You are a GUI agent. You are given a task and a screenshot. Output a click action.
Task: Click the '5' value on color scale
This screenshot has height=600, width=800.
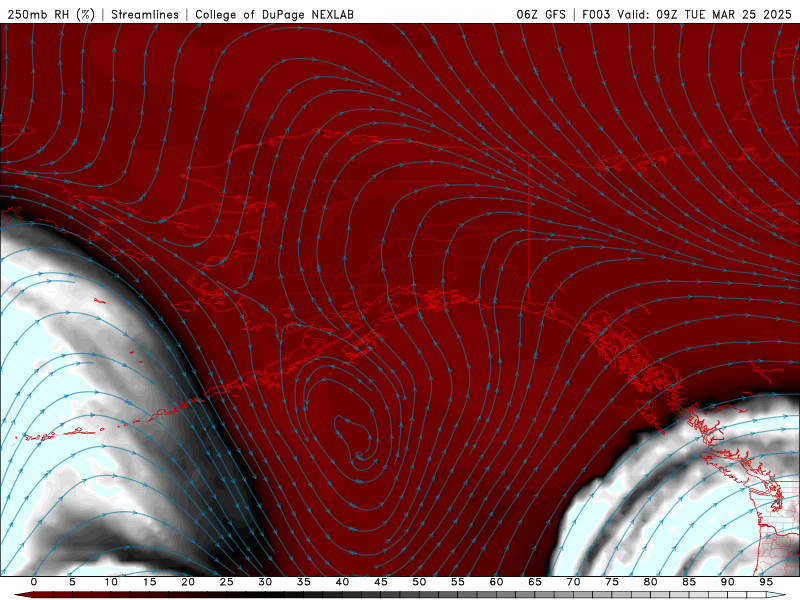click(x=72, y=582)
